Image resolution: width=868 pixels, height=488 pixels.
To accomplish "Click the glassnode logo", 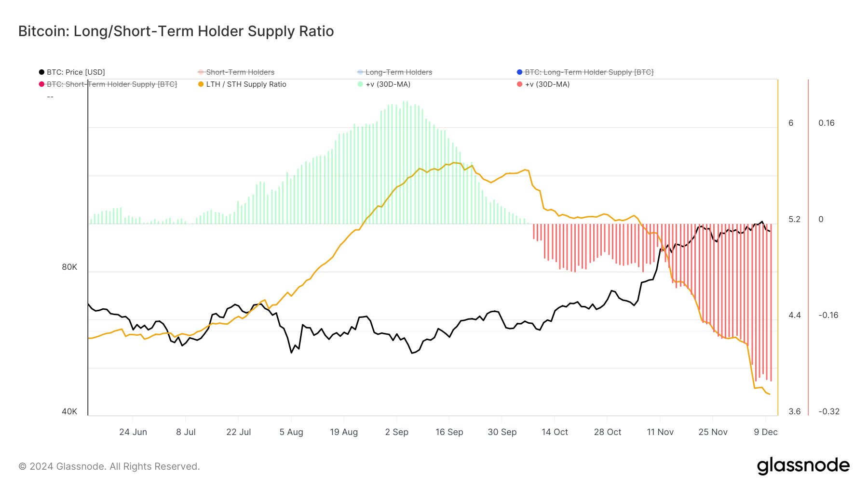I will pos(803,466).
